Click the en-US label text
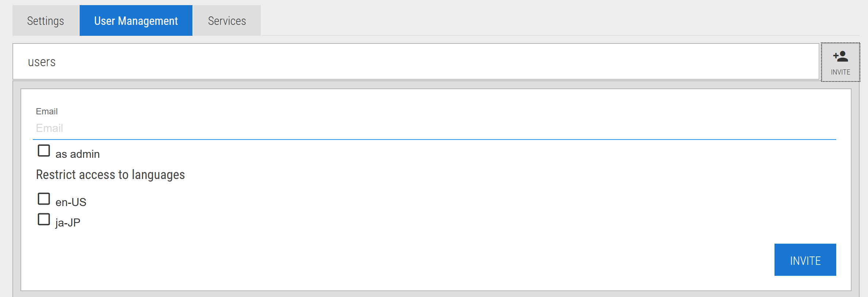Viewport: 868px width, 297px height. coord(71,202)
